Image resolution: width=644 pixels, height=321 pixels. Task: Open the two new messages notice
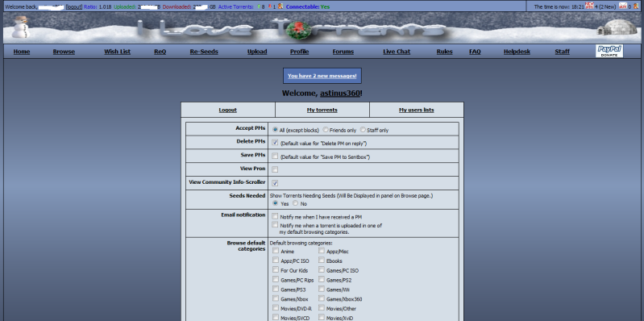[322, 76]
